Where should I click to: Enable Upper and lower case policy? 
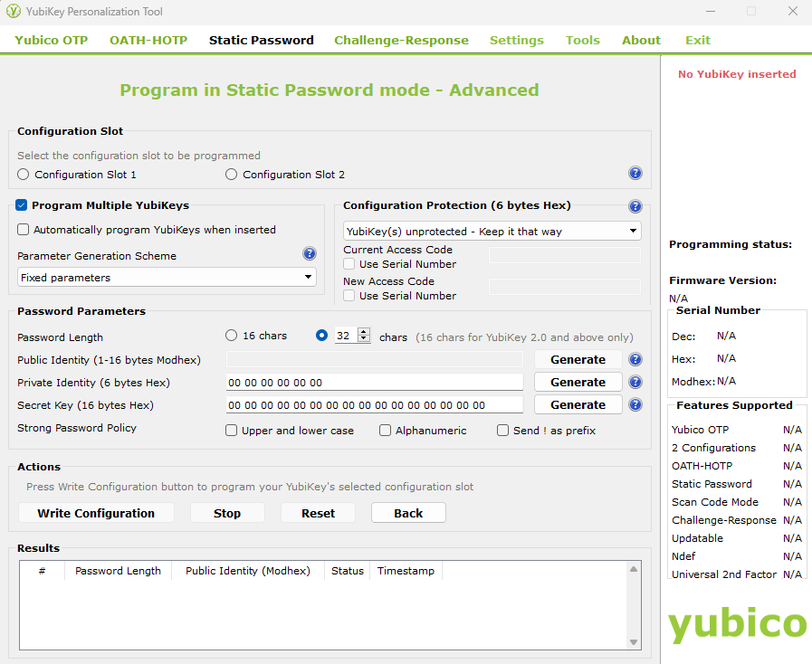(231, 431)
